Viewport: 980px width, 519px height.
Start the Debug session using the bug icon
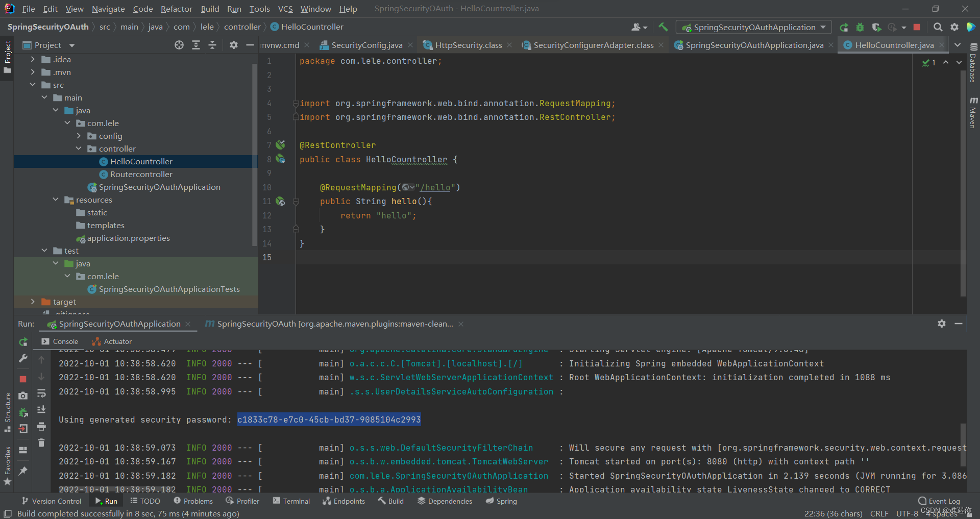(x=860, y=27)
